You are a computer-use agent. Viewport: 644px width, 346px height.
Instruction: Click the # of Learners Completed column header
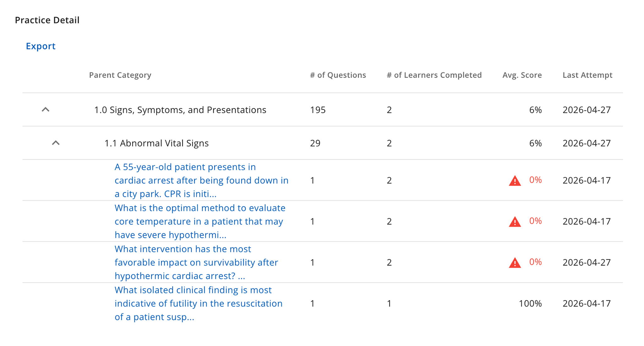tap(434, 75)
